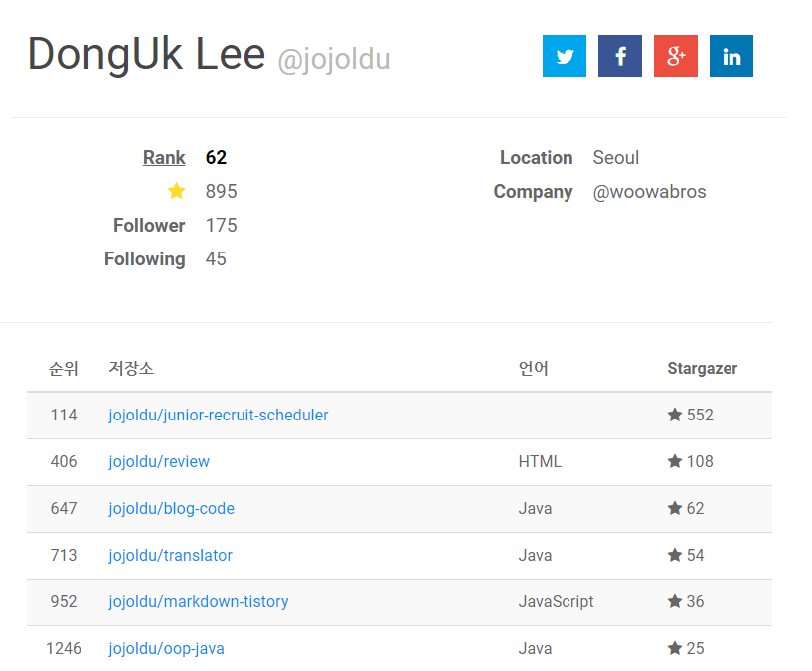Open jojoldu/markdown-tistory repository link
The image size is (812, 671).
click(199, 601)
